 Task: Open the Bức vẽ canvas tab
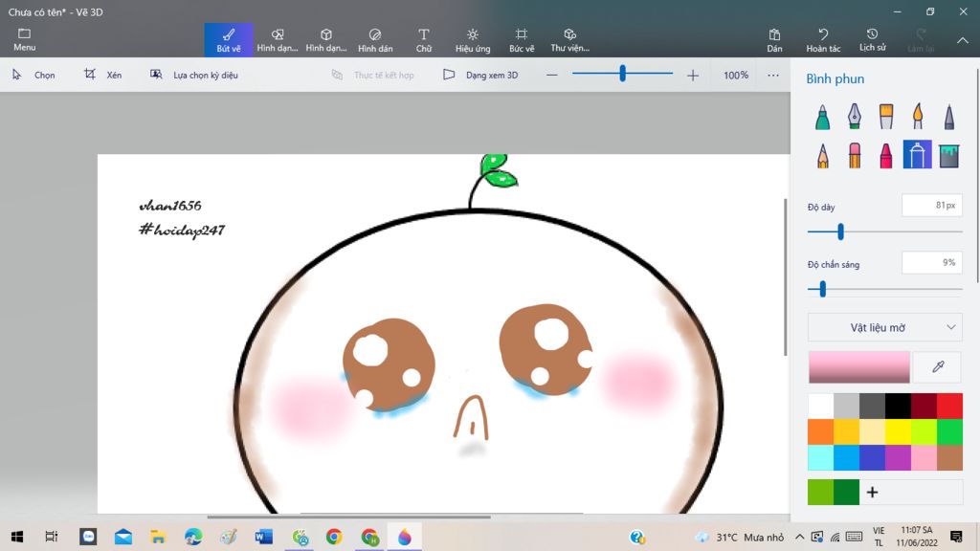click(522, 40)
